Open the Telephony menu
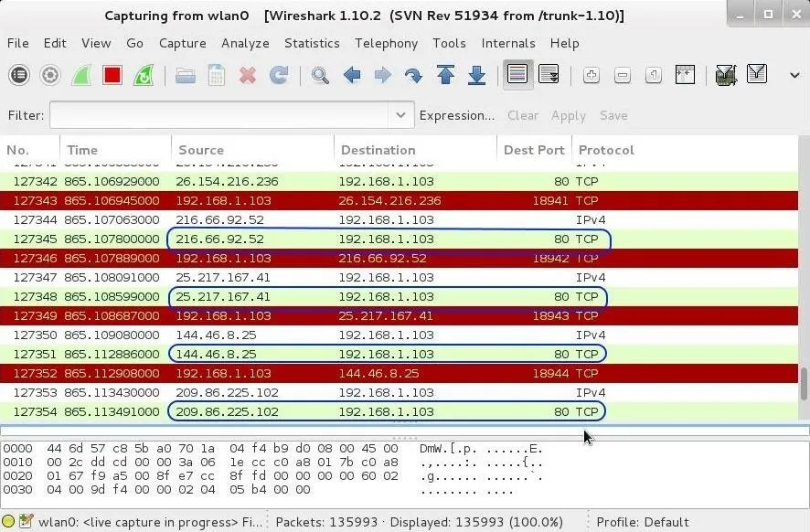The height and width of the screenshot is (532, 810). (x=387, y=43)
